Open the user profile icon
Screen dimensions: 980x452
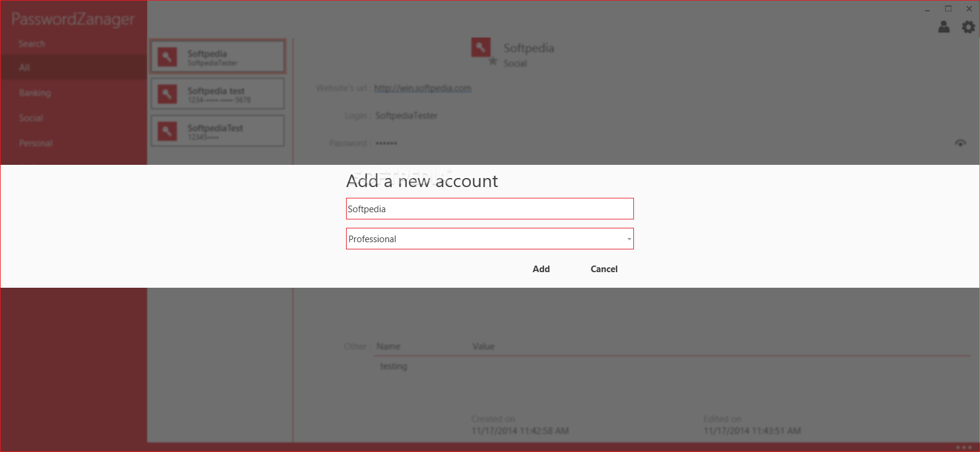pyautogui.click(x=944, y=27)
